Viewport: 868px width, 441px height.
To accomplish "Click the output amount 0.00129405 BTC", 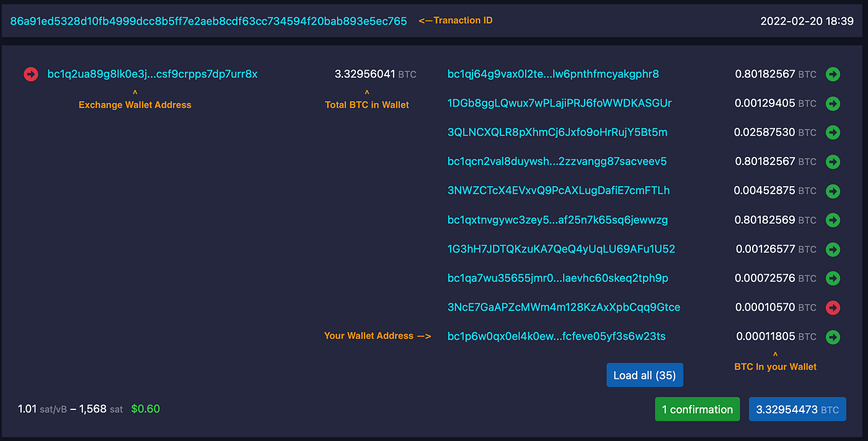I will [776, 104].
